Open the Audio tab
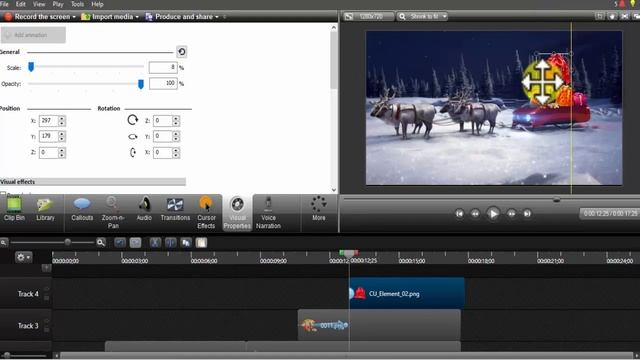 click(144, 209)
